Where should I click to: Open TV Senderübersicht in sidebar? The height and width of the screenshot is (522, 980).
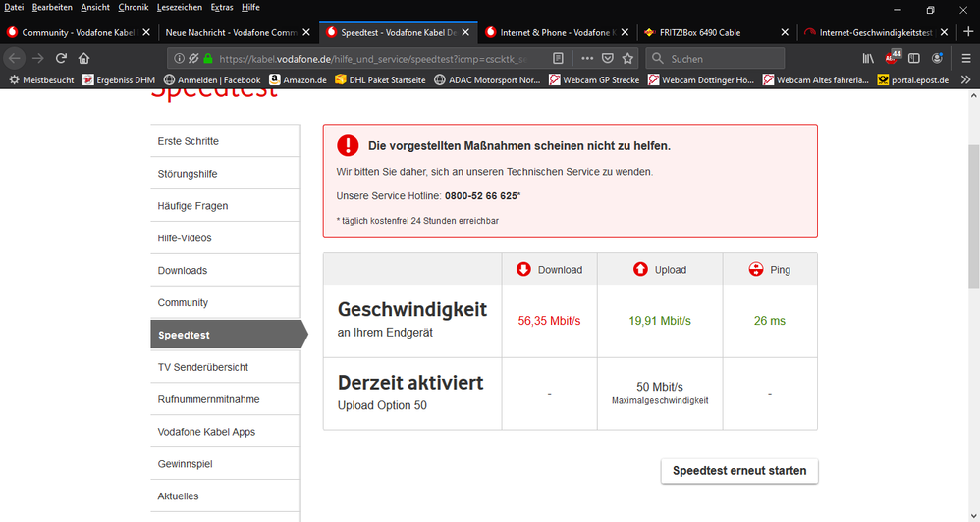[x=225, y=367]
